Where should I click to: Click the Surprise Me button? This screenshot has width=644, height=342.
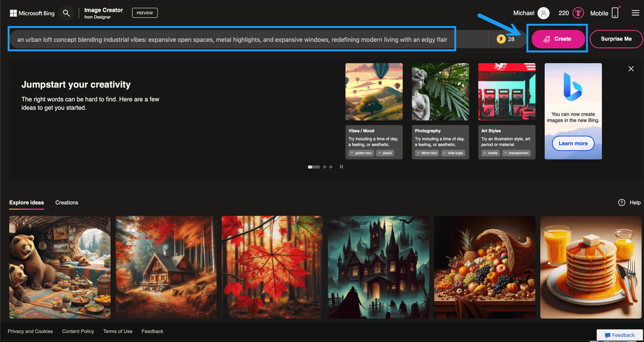coord(616,39)
